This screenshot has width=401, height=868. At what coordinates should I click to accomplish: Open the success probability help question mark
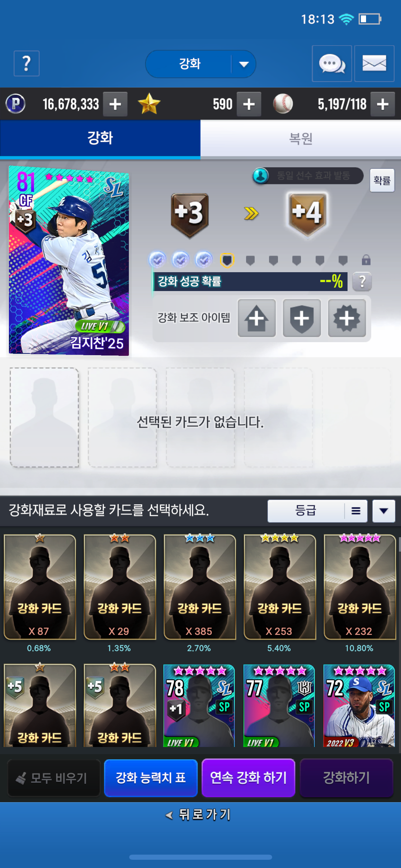point(362,281)
